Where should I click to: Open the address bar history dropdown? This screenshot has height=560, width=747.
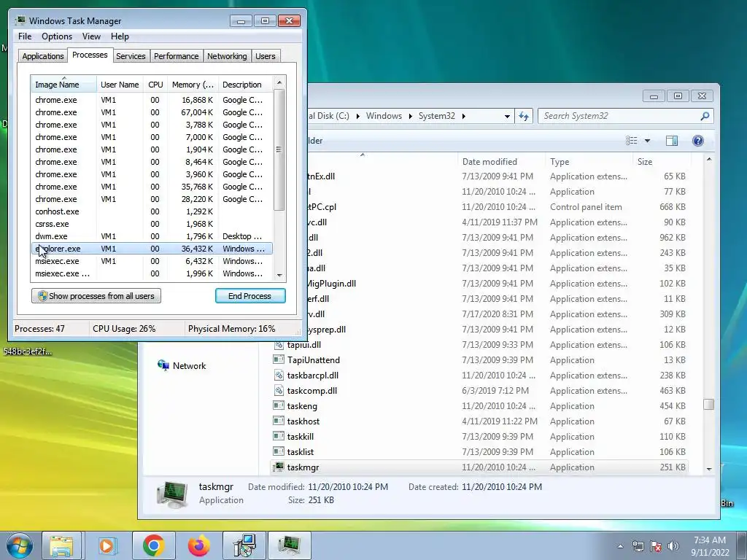coord(507,116)
